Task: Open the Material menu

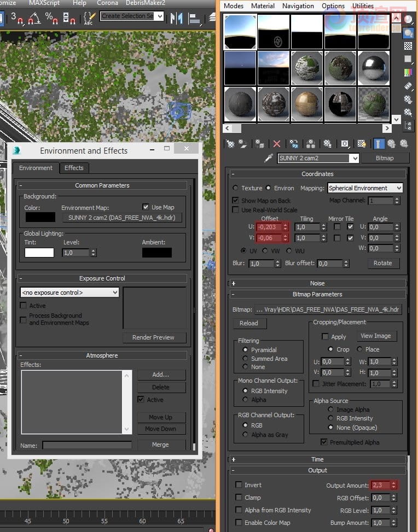Action: (263, 6)
